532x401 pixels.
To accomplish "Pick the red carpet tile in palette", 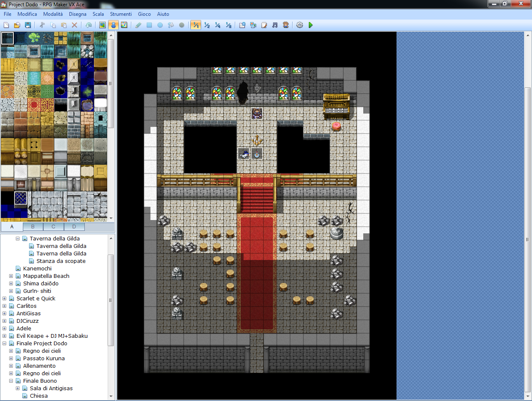I will click(x=34, y=105).
